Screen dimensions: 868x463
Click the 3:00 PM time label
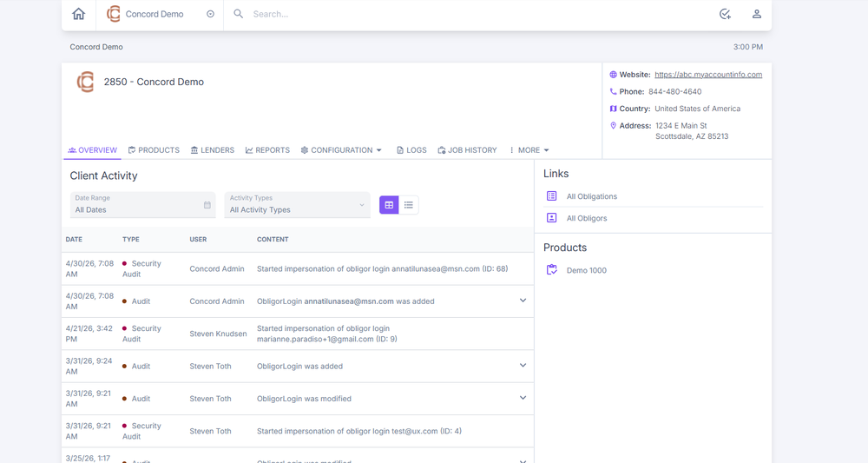pos(748,47)
